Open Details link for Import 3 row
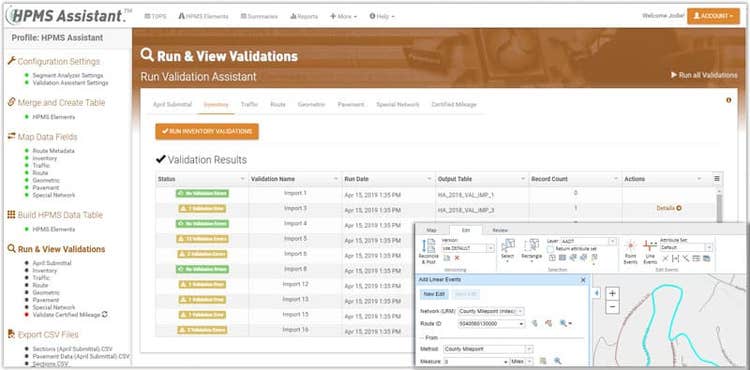The height and width of the screenshot is (370, 750). pos(669,208)
